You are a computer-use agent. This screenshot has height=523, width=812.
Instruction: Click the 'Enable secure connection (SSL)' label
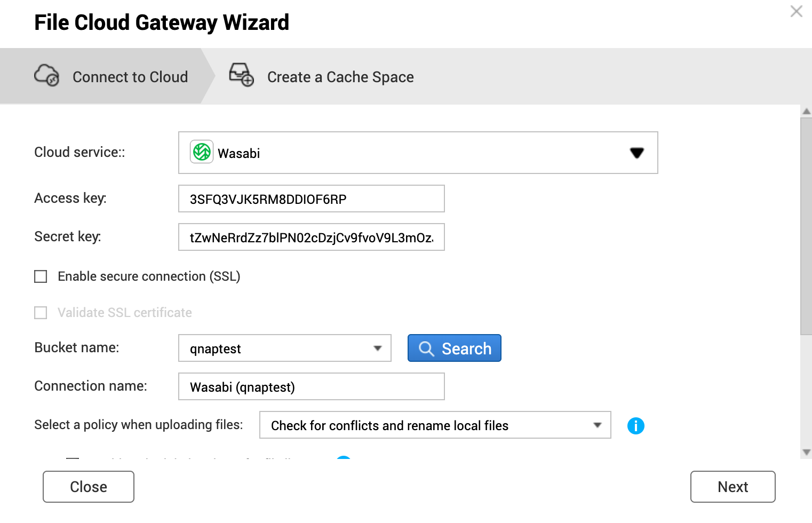click(149, 276)
